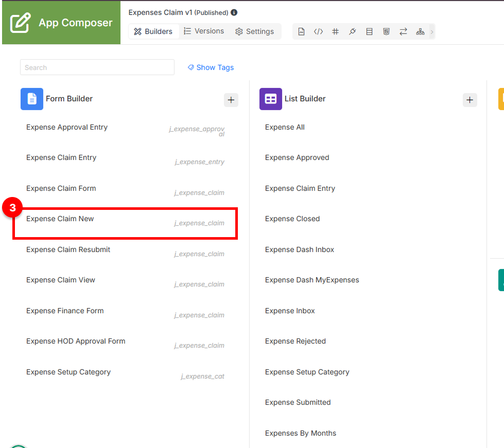Open Expense HOD Approval Form
This screenshot has height=448, width=504.
[x=76, y=341]
